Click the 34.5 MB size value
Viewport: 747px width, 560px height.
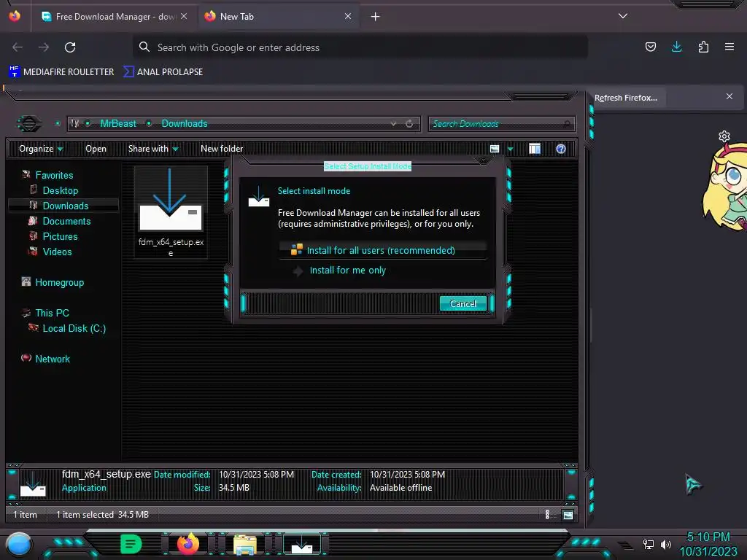coord(234,488)
